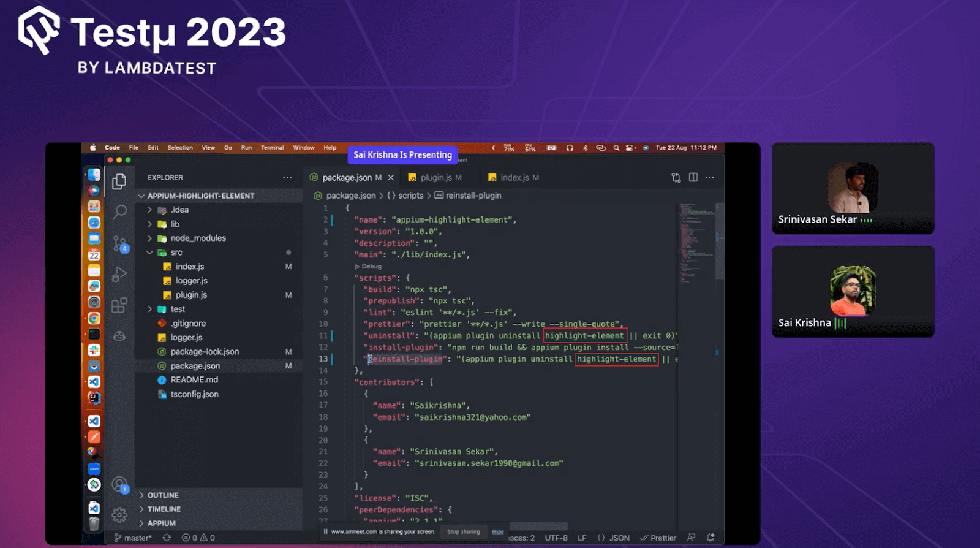980x548 pixels.
Task: Click Srinivasan Sekar's video tile
Action: point(853,188)
